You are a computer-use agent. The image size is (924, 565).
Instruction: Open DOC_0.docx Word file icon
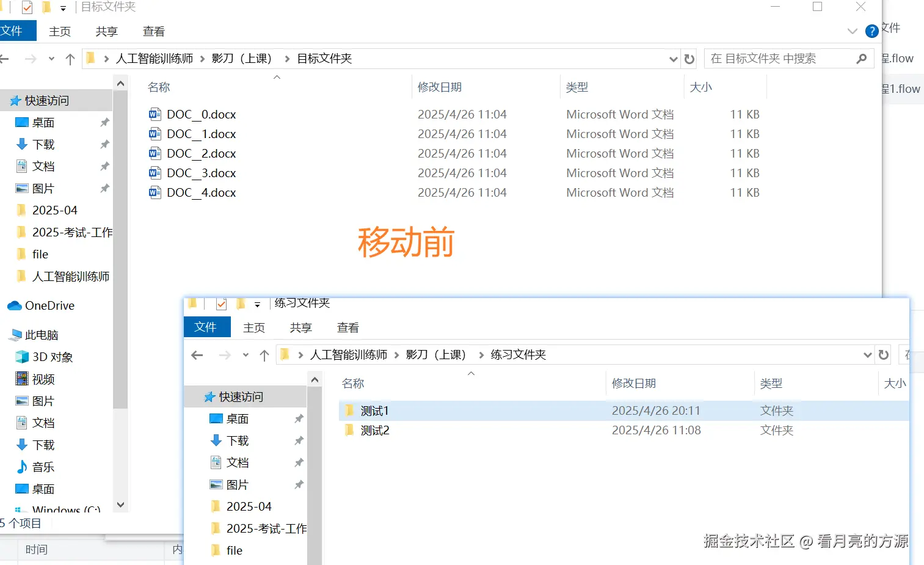[155, 114]
